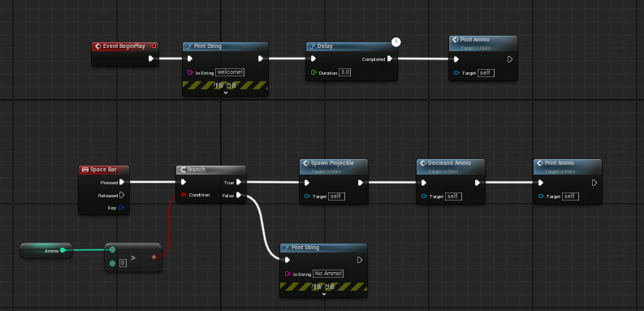Click exec input of Print Ammo after Delay
Screen dimensions: 644x311
tap(456, 59)
